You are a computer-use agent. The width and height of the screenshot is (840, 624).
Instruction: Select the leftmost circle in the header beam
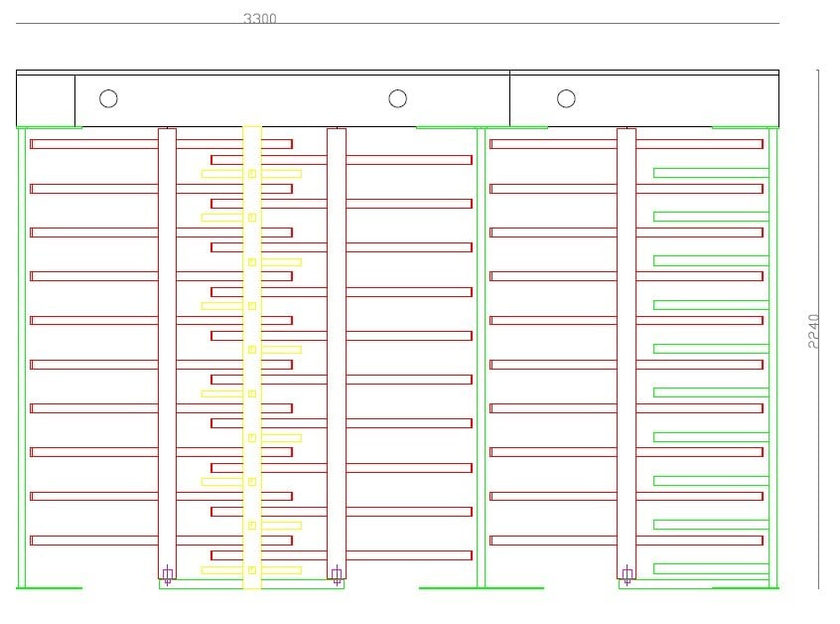(108, 98)
